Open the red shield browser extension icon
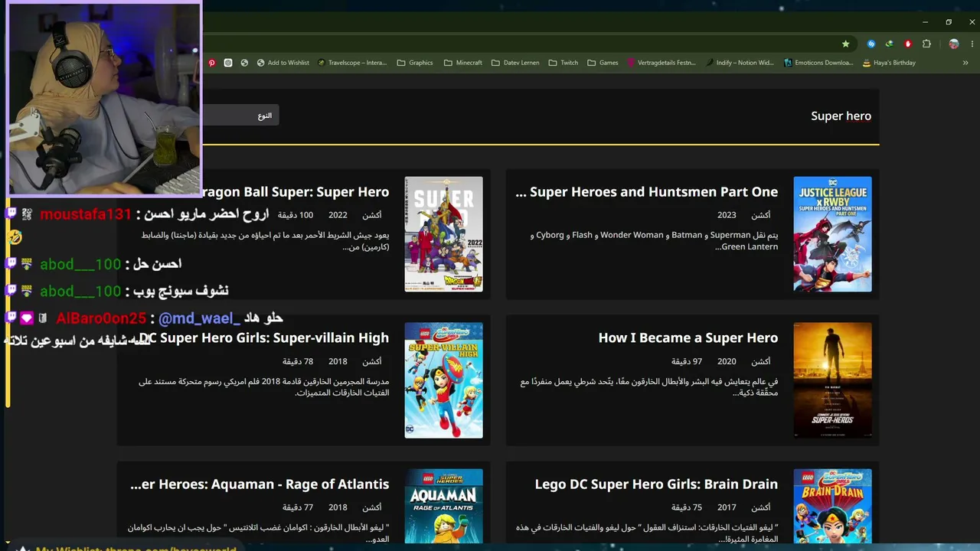The height and width of the screenshot is (551, 980). (x=908, y=44)
